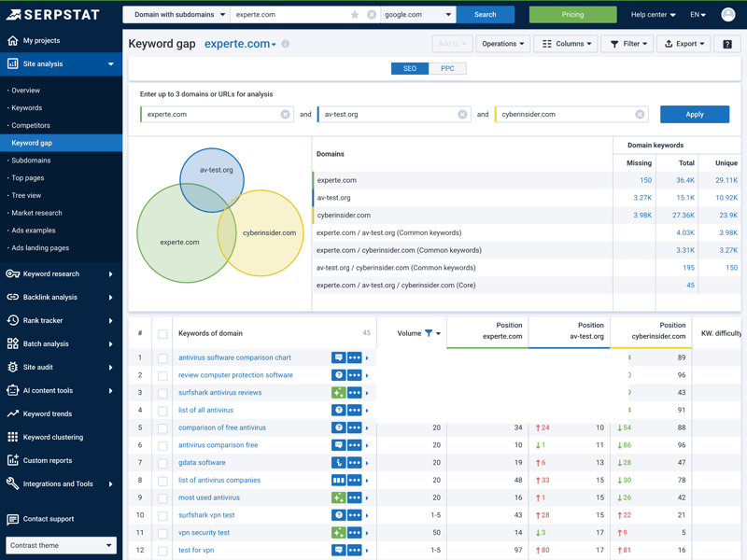This screenshot has width=747, height=560.
Task: Switch to the PPC tab
Action: pyautogui.click(x=447, y=69)
